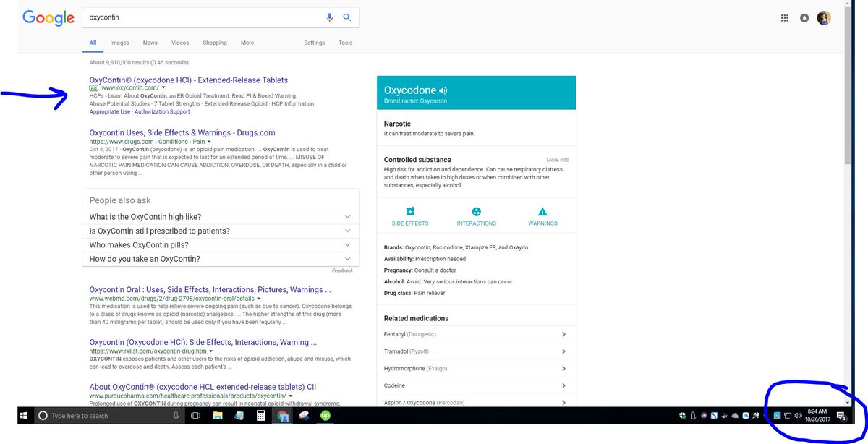Viewport: 868px width, 444px height.
Task: Open Interactions icon in drug panel
Action: (x=476, y=212)
